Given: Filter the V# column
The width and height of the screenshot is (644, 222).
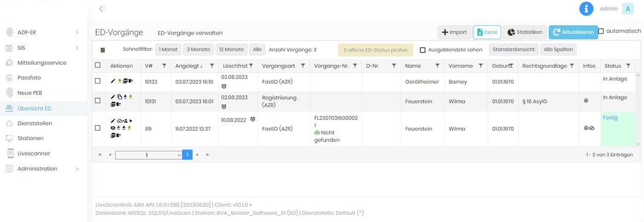Looking at the screenshot, I should click(164, 65).
